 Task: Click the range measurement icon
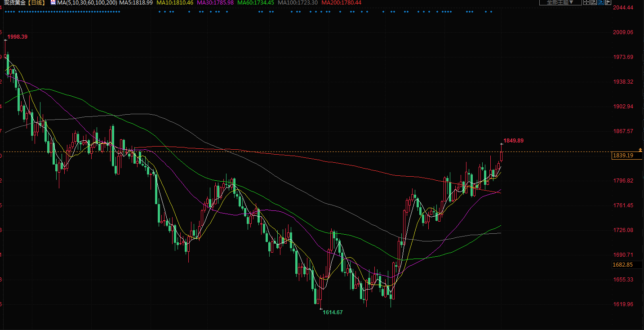tap(594, 3)
